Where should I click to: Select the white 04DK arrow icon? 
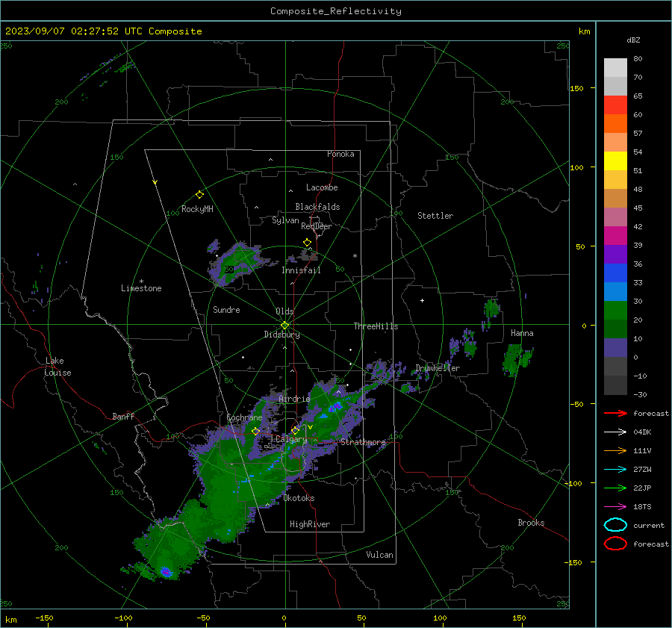[x=615, y=432]
